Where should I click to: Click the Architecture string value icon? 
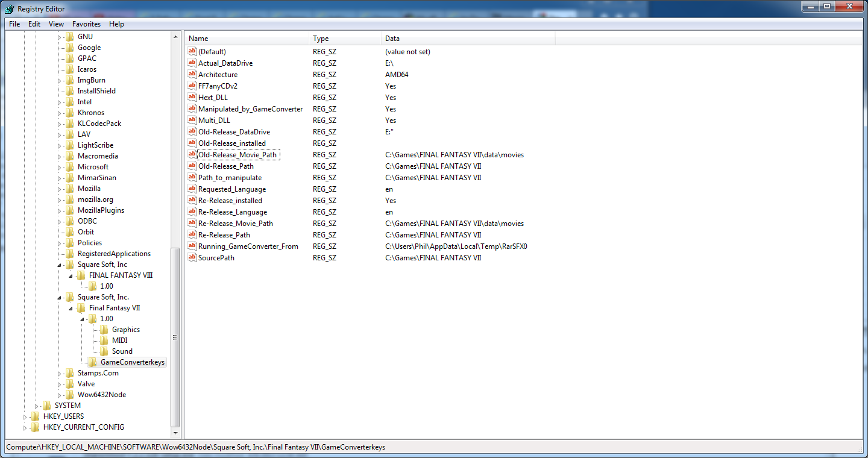[x=192, y=75]
